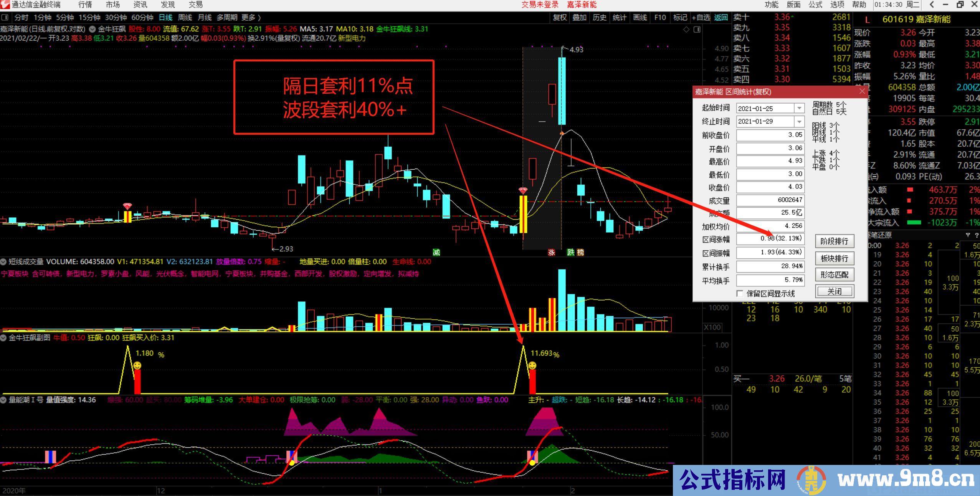Open the 发现 menu
980x496 pixels.
(168, 5)
